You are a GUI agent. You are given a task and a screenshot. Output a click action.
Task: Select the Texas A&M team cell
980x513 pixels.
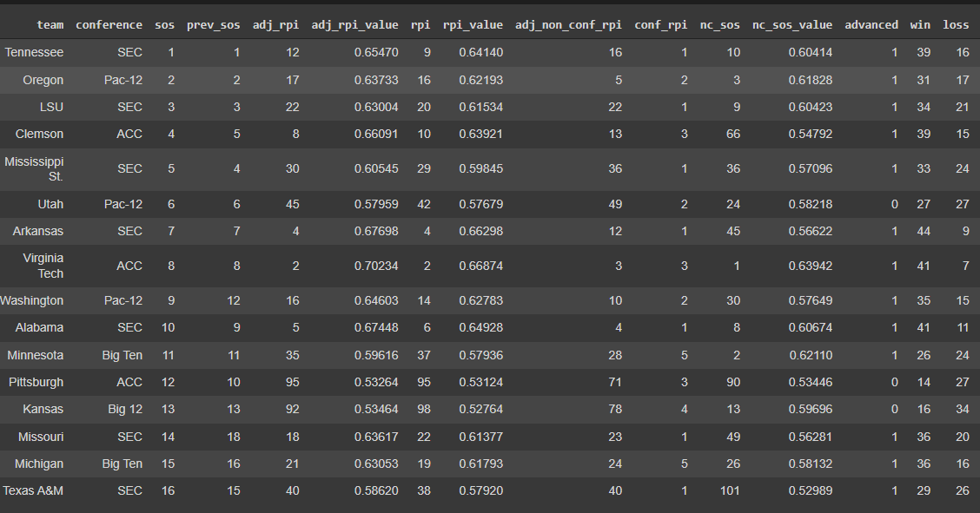pos(33,490)
